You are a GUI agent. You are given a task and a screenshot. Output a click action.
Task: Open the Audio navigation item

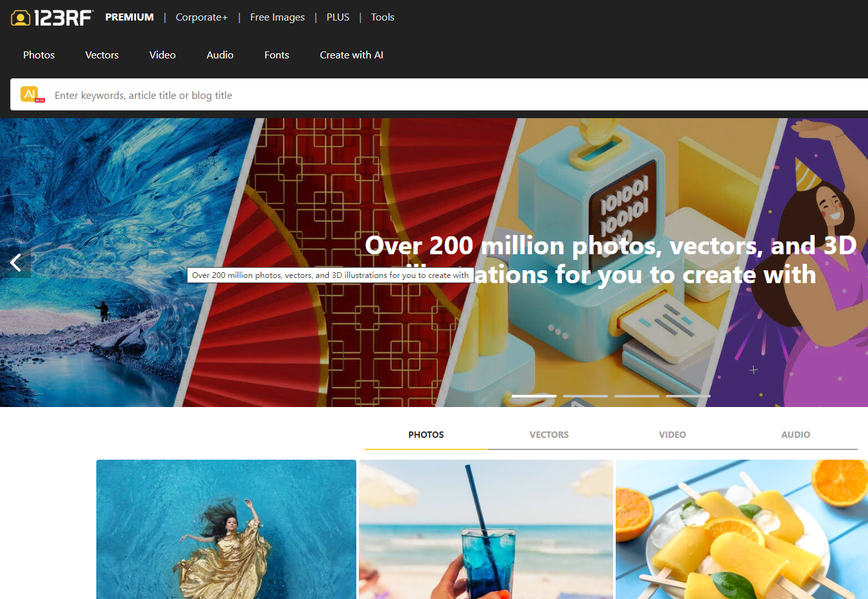220,55
